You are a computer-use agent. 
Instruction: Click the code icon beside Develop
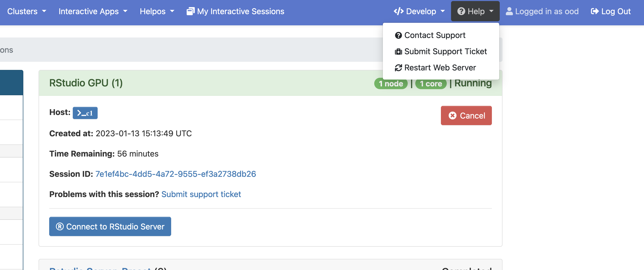click(x=399, y=11)
